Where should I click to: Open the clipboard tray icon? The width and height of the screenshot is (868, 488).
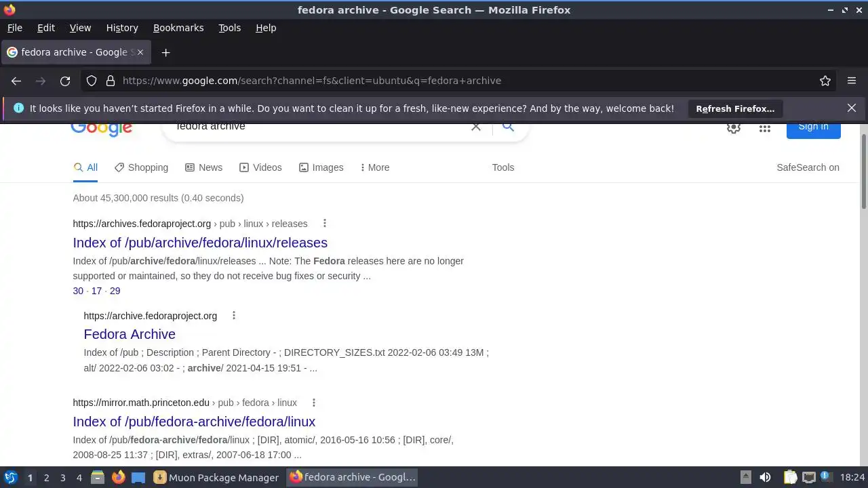click(790, 477)
